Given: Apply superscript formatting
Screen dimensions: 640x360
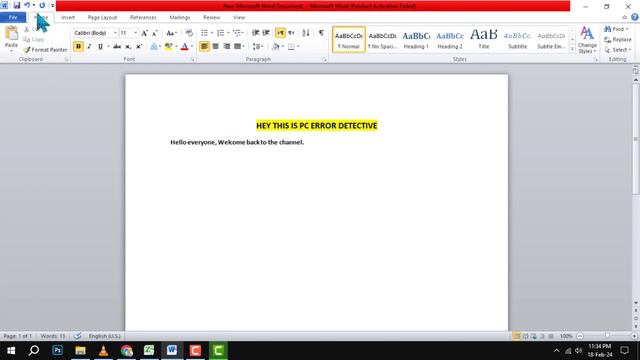Looking at the screenshot, I should tap(139, 47).
